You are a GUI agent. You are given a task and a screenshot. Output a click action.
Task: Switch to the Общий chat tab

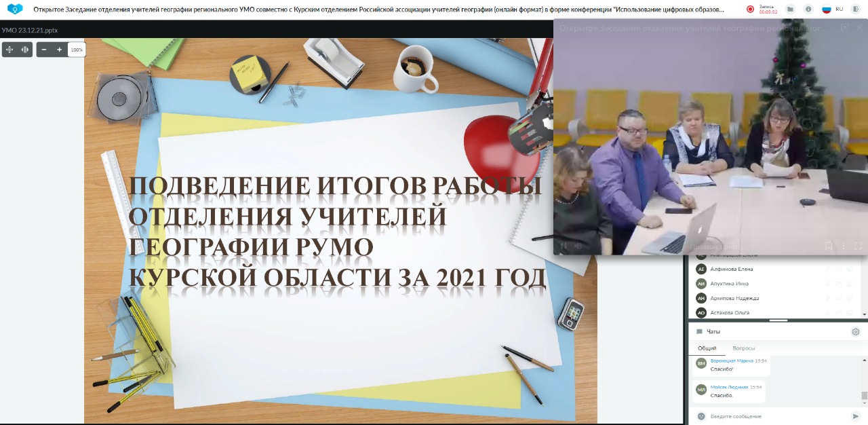tap(707, 348)
